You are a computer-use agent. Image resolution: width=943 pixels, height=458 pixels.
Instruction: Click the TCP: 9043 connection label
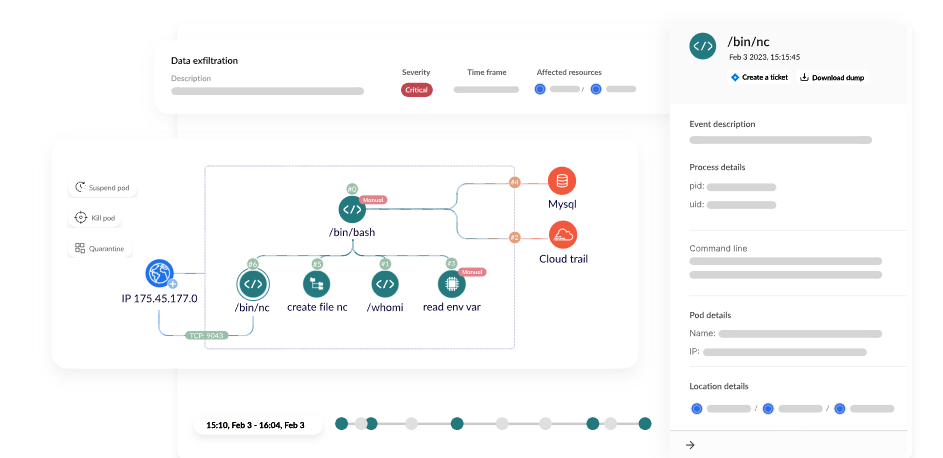(x=207, y=335)
